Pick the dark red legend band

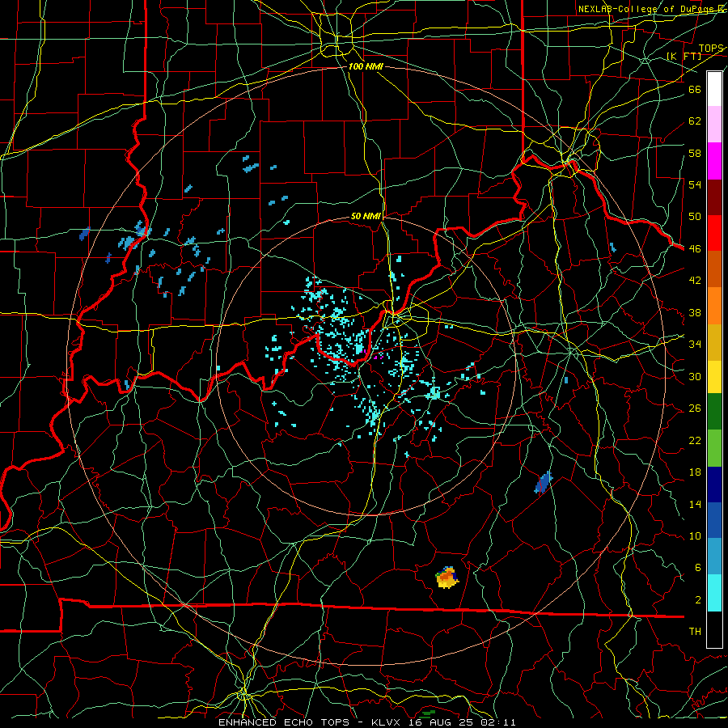pos(714,197)
